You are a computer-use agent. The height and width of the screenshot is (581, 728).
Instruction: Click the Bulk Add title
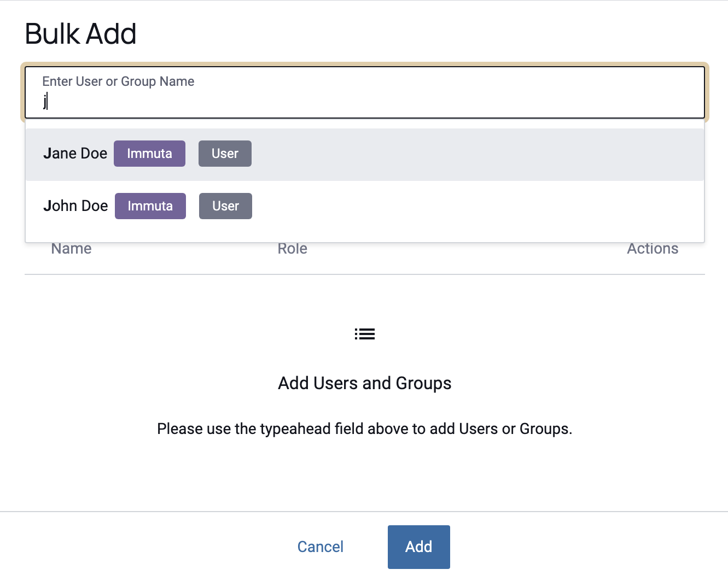pos(81,34)
